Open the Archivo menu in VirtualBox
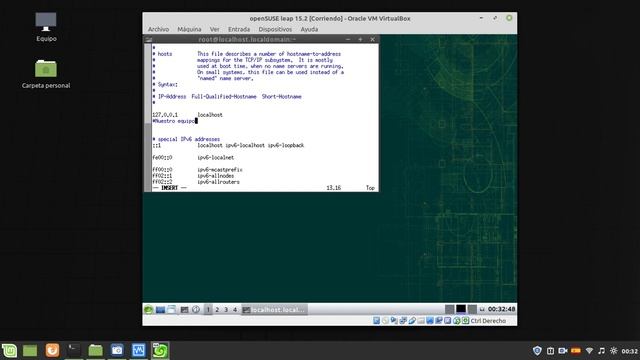Screen dimensions: 640x360 pyautogui.click(x=158, y=29)
